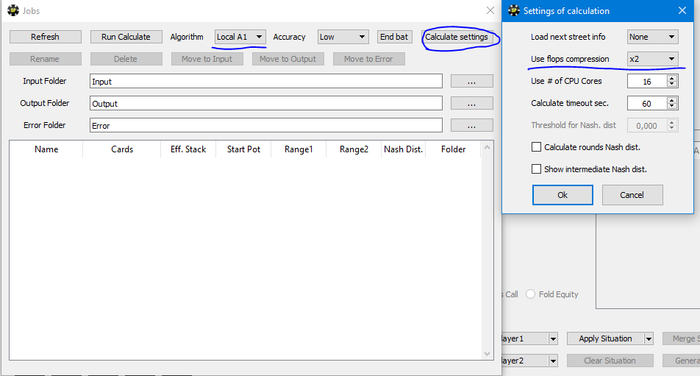
Task: Click in the Output Folder text field
Action: (266, 103)
